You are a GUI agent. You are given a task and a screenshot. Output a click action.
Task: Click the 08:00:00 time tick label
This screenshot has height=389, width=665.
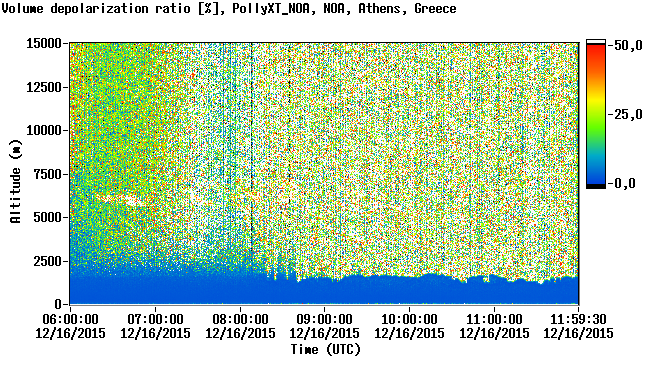(x=240, y=319)
